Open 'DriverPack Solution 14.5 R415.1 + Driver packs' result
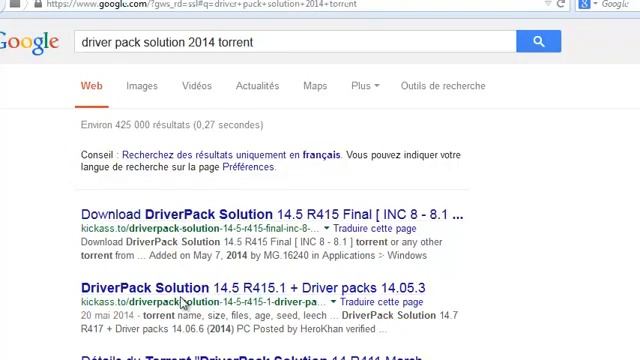This screenshot has height=360, width=640. pyautogui.click(x=253, y=288)
